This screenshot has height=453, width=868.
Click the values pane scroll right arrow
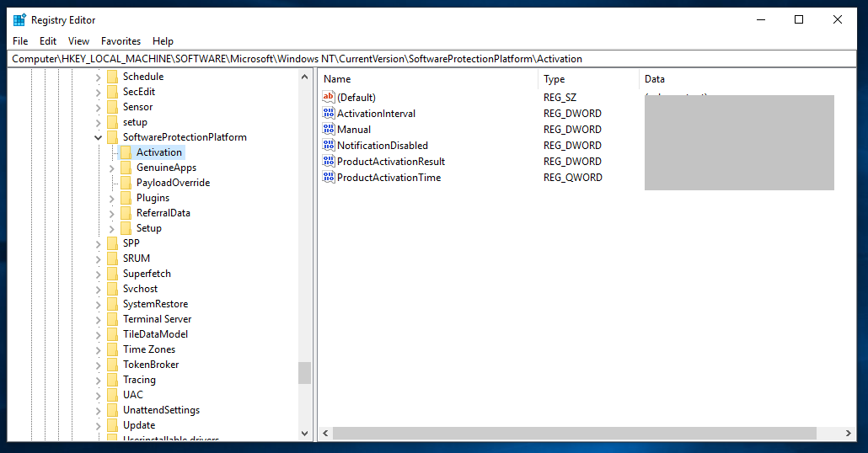848,434
